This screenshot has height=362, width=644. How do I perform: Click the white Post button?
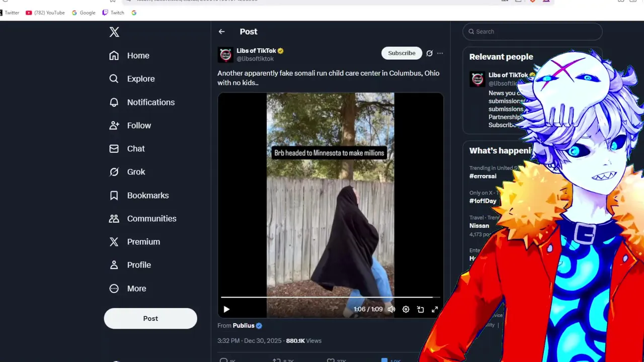150,318
